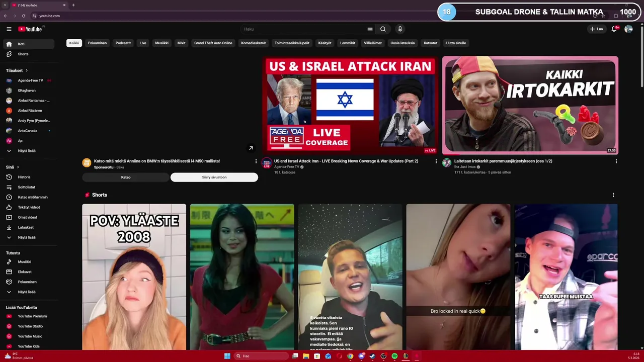644x362 pixels.
Task: Click the ad's external link arrow
Action: (251, 148)
